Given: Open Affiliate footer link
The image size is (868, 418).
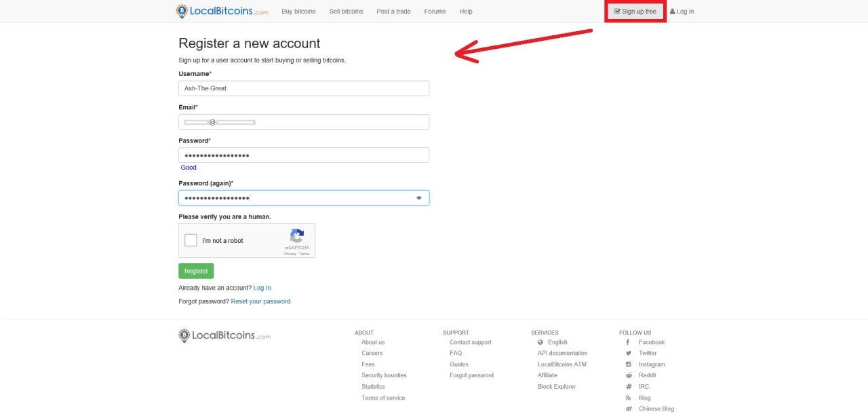Looking at the screenshot, I should tap(547, 375).
